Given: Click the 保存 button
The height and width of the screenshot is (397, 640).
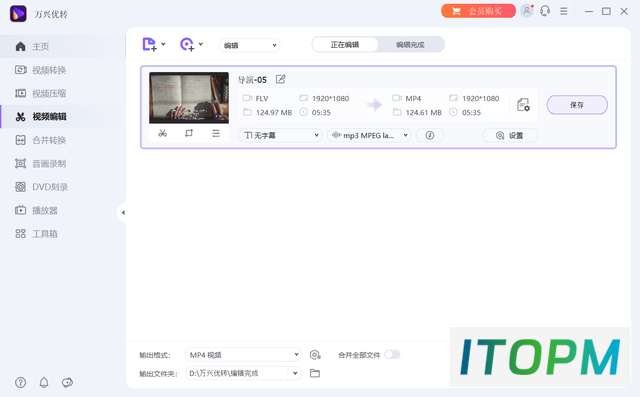Looking at the screenshot, I should click(577, 105).
